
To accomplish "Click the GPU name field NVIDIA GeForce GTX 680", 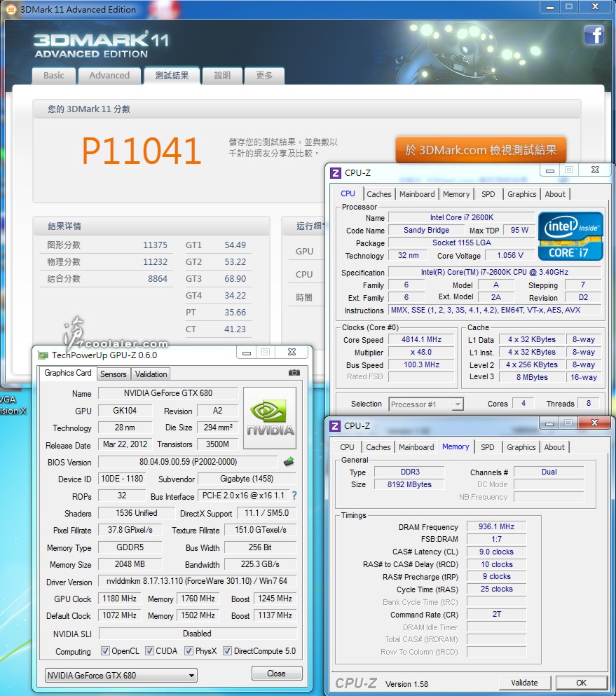I will click(x=168, y=393).
